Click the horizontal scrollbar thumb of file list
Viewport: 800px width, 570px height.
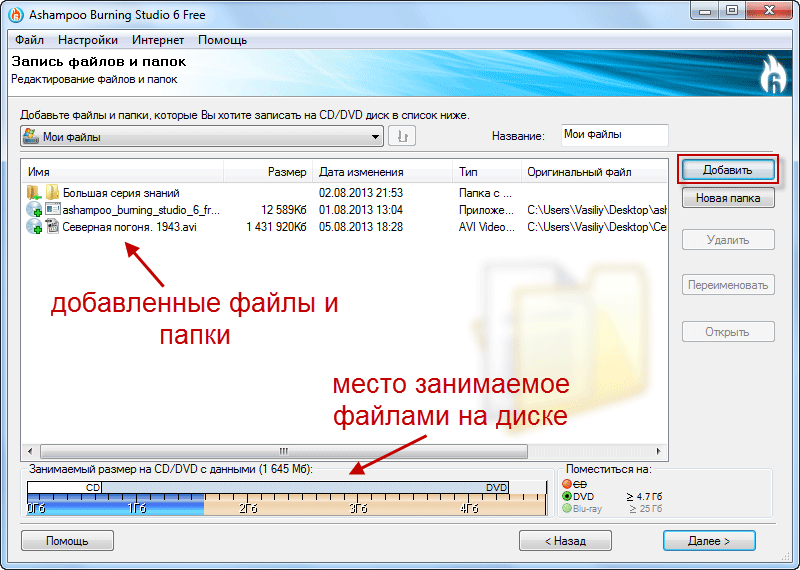284,451
